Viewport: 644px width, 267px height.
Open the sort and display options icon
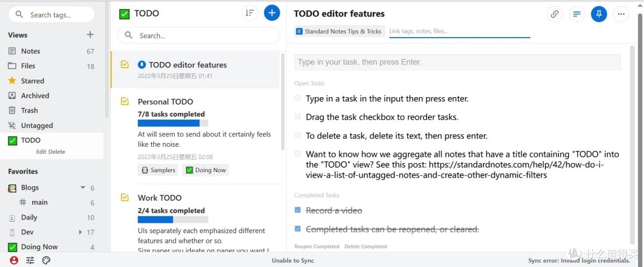pyautogui.click(x=250, y=13)
